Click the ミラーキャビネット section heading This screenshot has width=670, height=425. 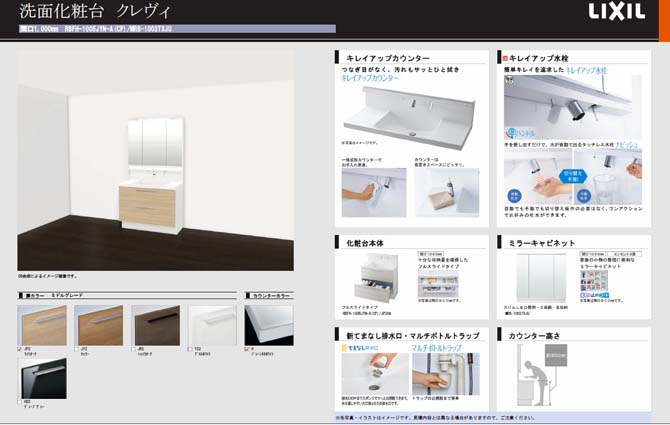point(541,243)
